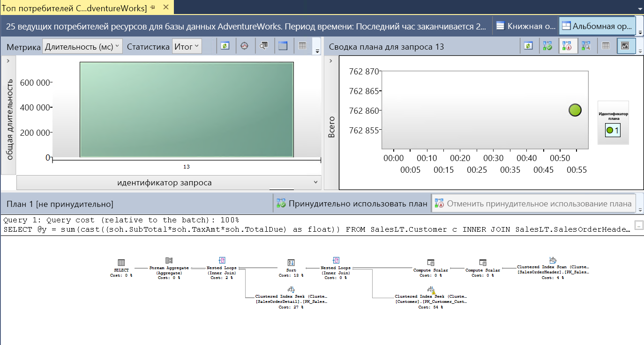Screen dimensions: 644x345
Task: Click the green plan 1 dot on chart
Action: coord(575,110)
